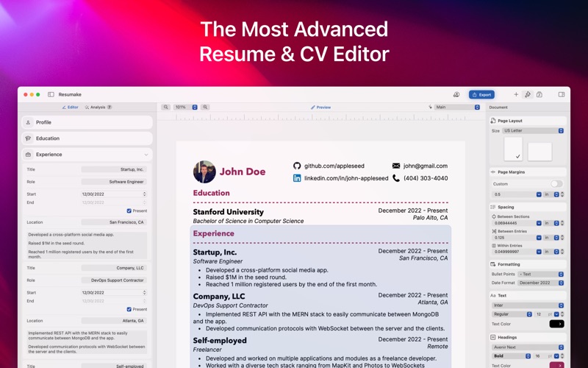This screenshot has height=368, width=588.
Task: Open the Profile section
Action: pyautogui.click(x=87, y=122)
